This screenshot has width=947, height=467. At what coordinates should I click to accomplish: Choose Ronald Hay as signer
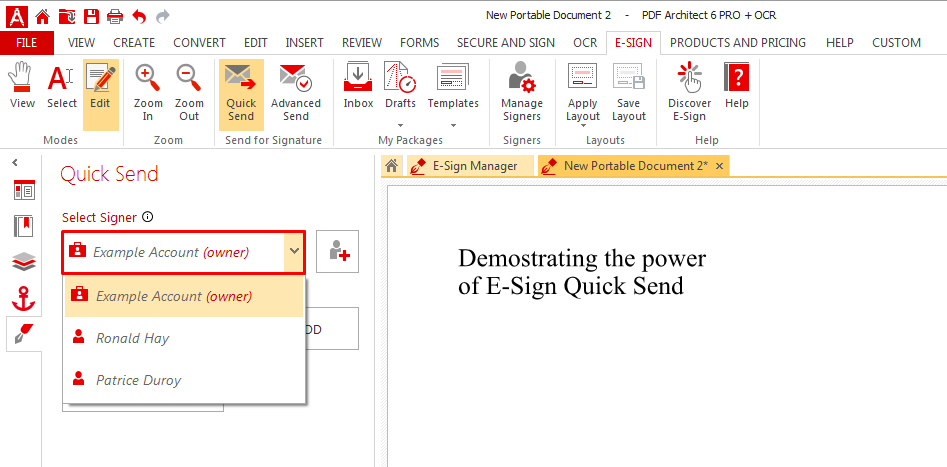tap(184, 338)
